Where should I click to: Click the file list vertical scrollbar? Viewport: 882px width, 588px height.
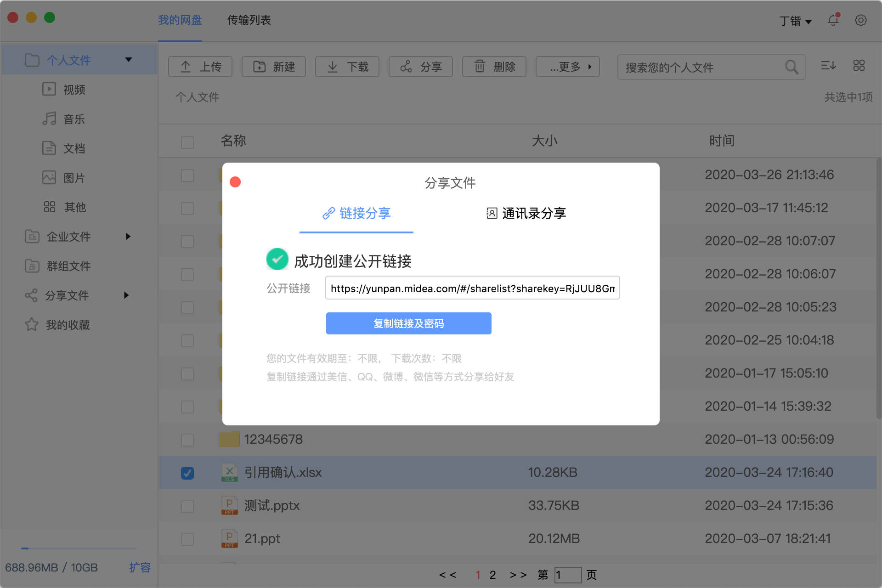pyautogui.click(x=879, y=288)
